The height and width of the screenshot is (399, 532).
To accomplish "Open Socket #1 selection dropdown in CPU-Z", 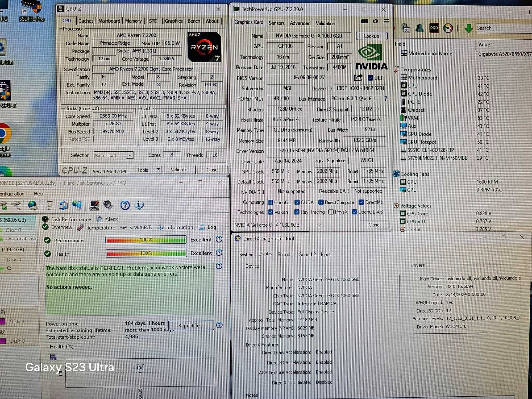I will (x=113, y=155).
